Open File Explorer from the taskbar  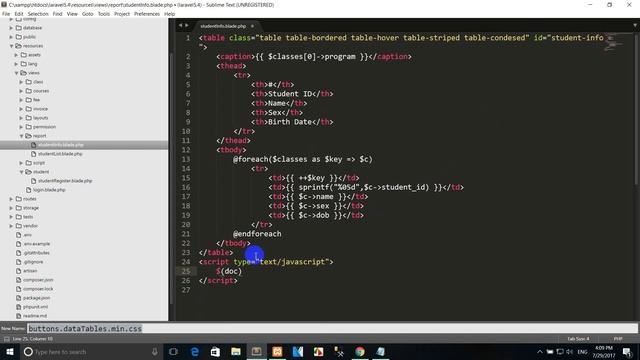(x=236, y=351)
